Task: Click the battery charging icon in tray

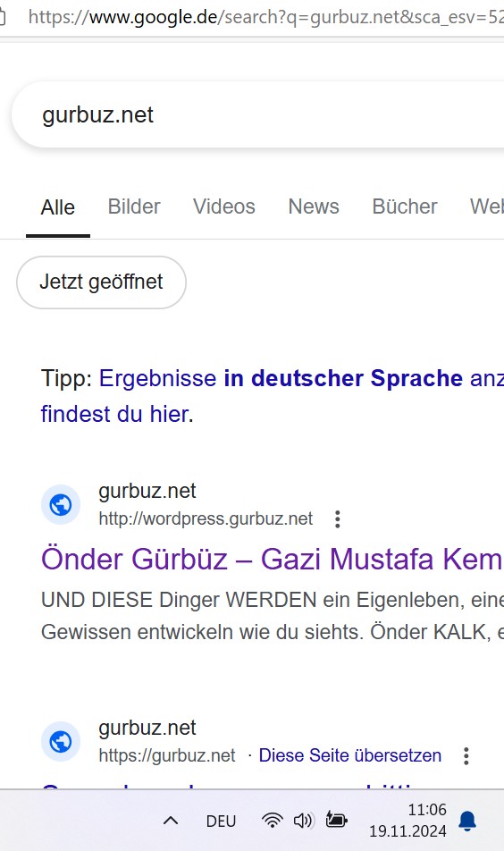Action: point(336,820)
